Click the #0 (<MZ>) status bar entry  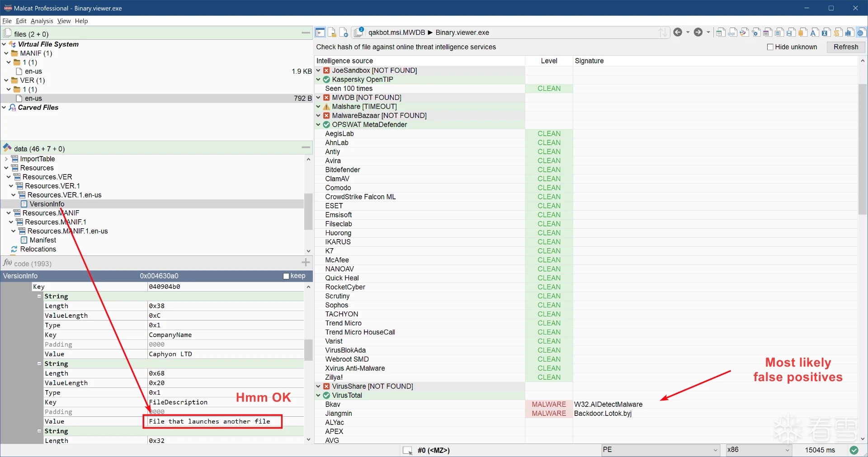pyautogui.click(x=433, y=450)
